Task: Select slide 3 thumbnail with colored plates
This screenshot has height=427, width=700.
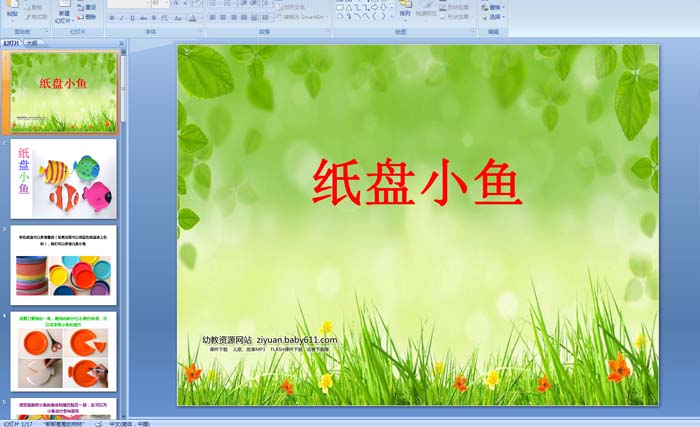Action: coord(63,265)
